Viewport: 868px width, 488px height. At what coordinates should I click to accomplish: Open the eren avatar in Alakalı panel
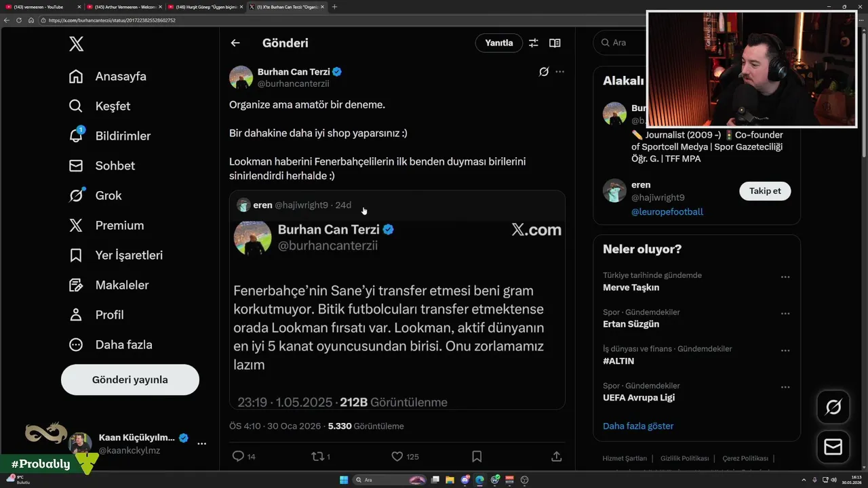click(x=614, y=191)
